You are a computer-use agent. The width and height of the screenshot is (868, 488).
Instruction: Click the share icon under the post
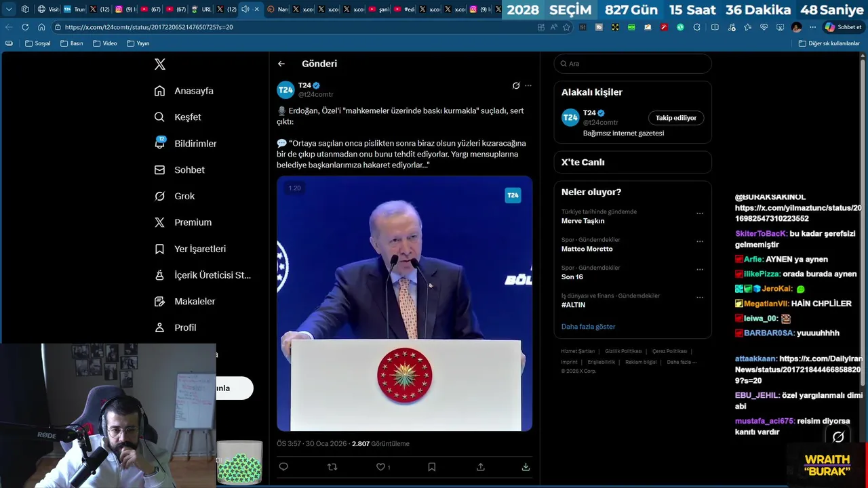[x=481, y=467]
